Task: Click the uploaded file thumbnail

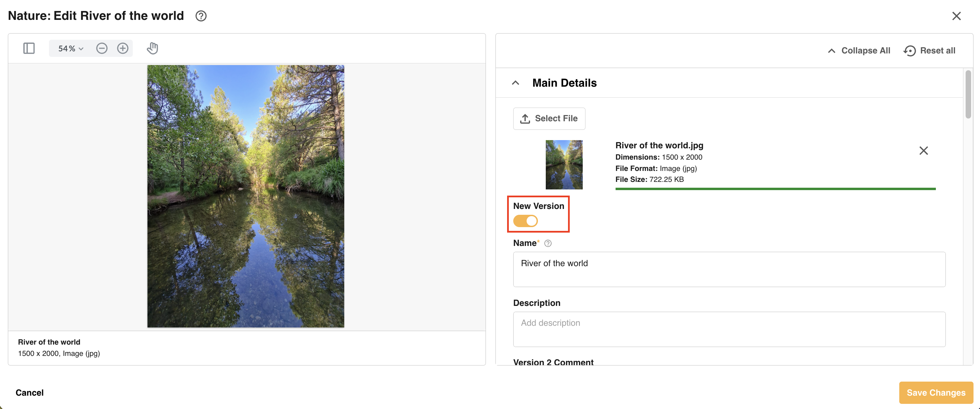Action: (x=564, y=164)
